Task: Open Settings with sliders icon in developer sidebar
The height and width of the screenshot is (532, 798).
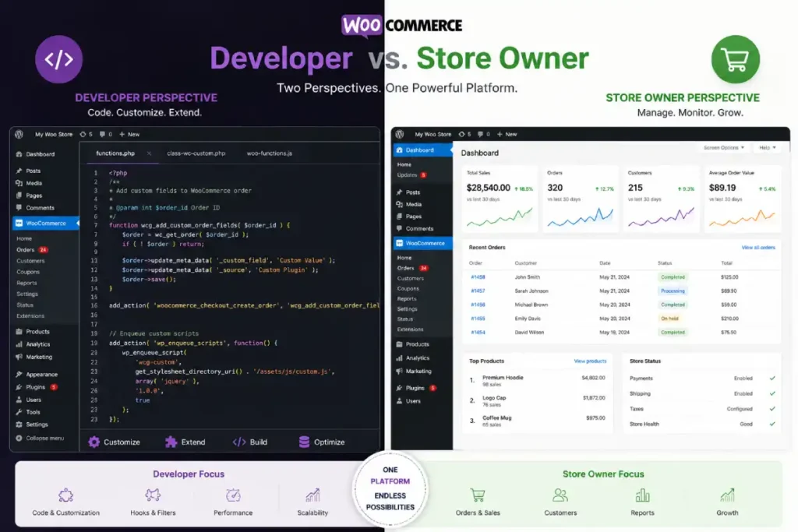Action: 31,425
